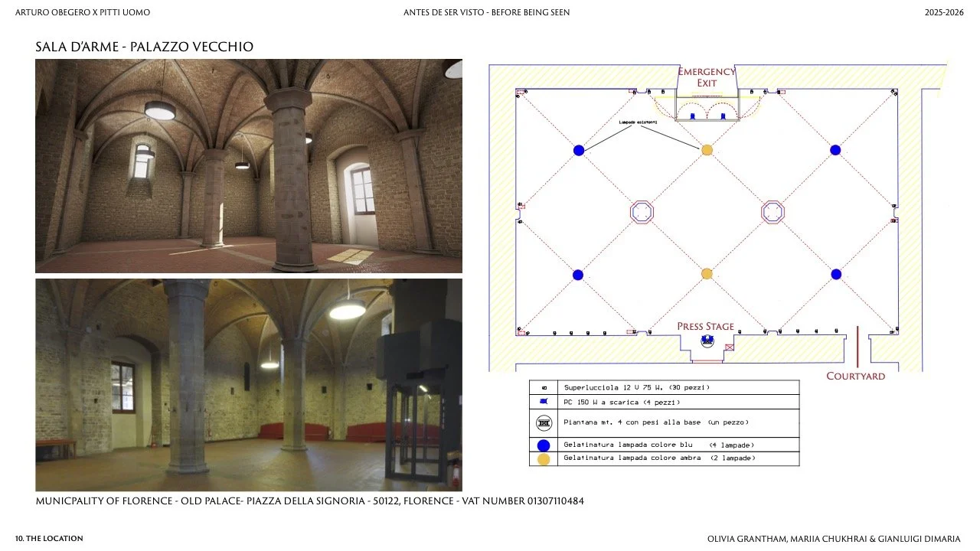Click 'SALA D'ARME - PALAZZO VECCHIO' heading
This screenshot has height=551, width=980.
[x=145, y=47]
